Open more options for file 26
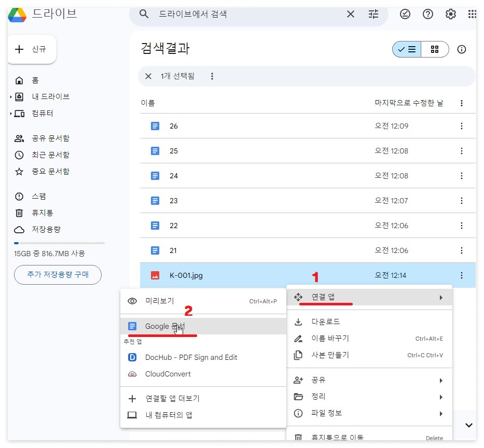The height and width of the screenshot is (448, 484). 462,125
